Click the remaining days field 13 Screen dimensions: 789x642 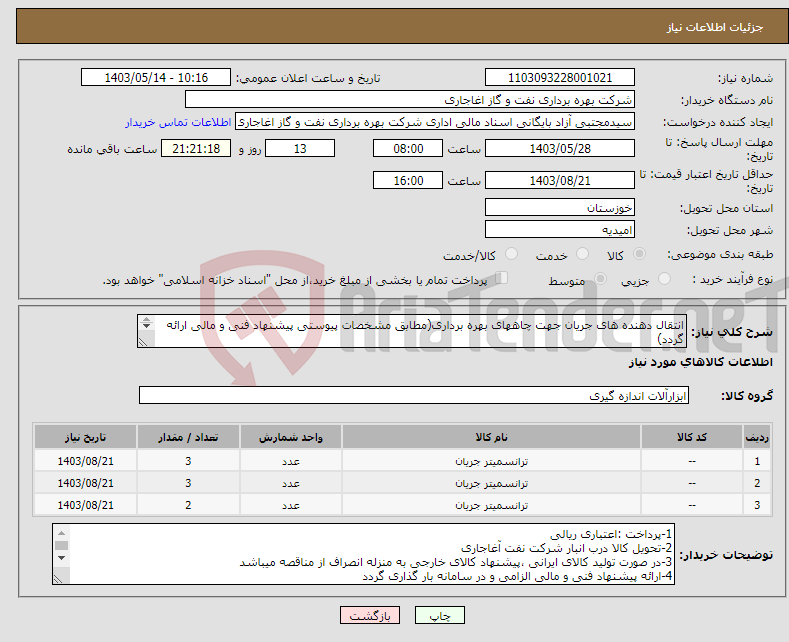(x=300, y=148)
